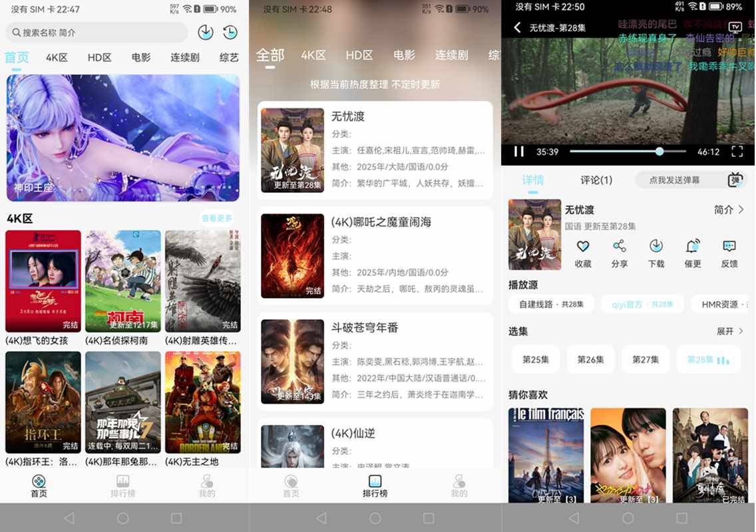Open 查看更多 for the 4K区 section
The width and height of the screenshot is (756, 532).
click(x=217, y=218)
